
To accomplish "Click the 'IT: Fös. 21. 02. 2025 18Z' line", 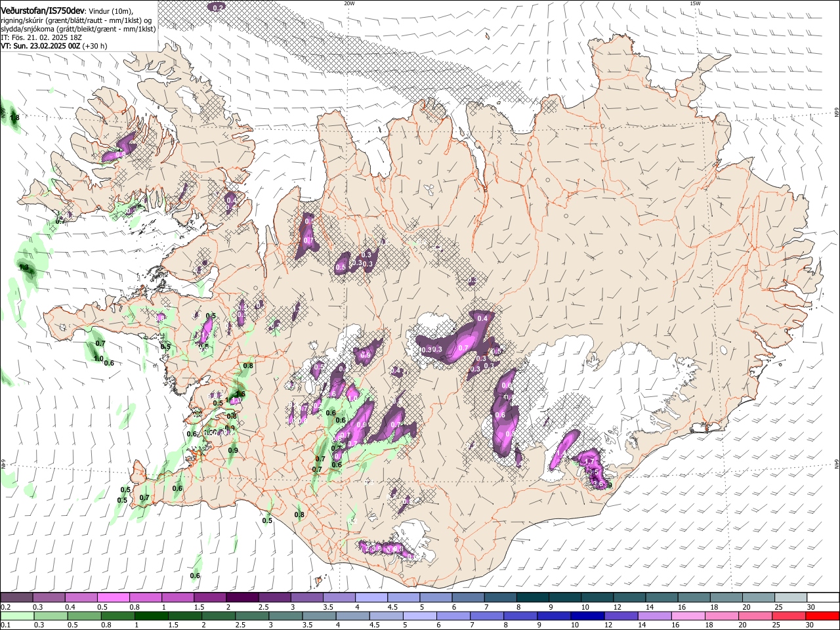I will point(41,37).
